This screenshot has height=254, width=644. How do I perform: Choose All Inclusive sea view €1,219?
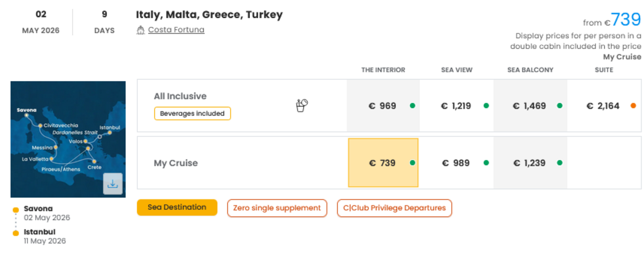click(x=456, y=106)
